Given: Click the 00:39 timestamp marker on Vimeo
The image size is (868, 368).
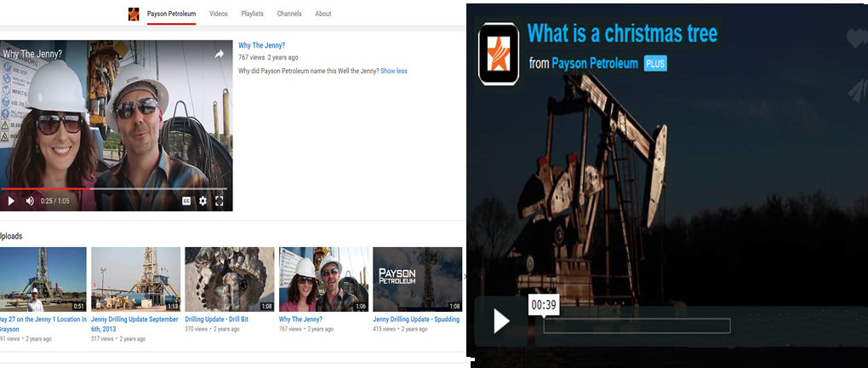Looking at the screenshot, I should tap(544, 305).
